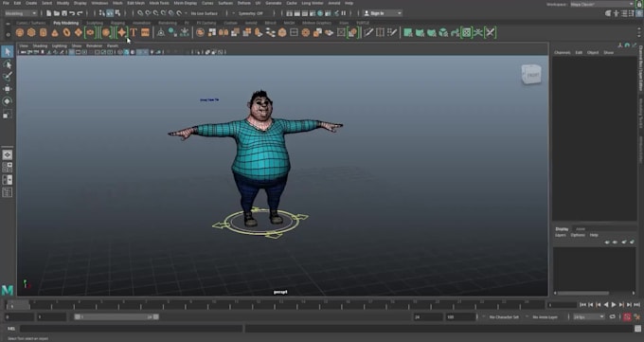Create a polygon cylinder from shelf
Image resolution: width=644 pixels, height=342 pixels.
click(44, 32)
